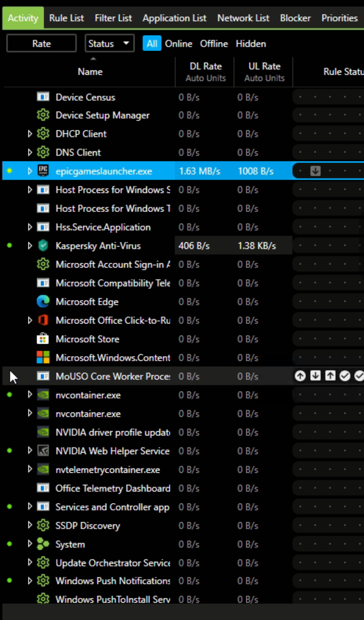This screenshot has width=364, height=620.
Task: Select the Microsoft Account Sign-in row
Action: 183,265
